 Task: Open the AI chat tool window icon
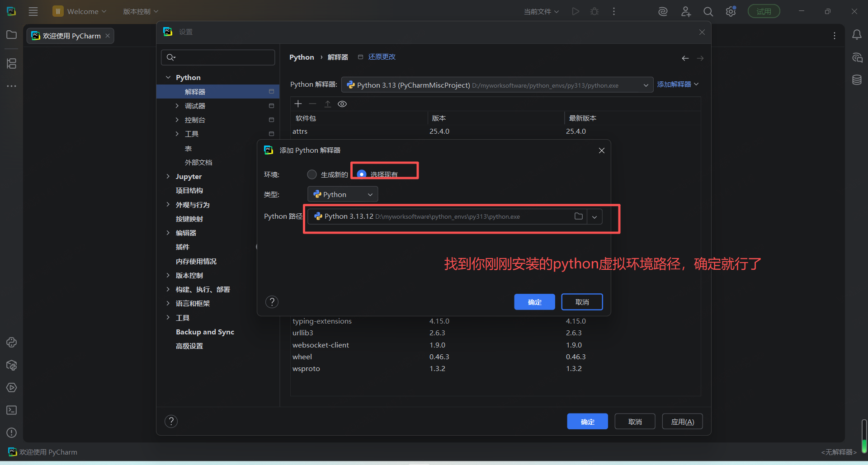coord(857,57)
